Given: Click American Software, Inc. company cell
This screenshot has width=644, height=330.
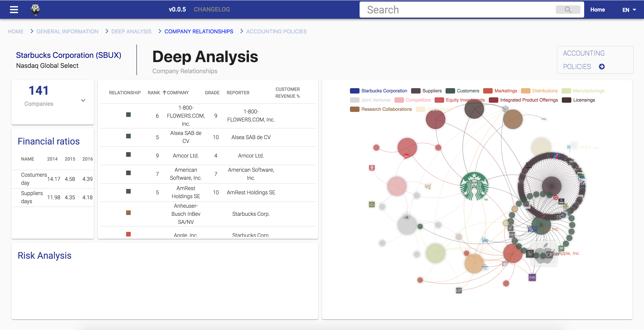Looking at the screenshot, I should coord(186,174).
